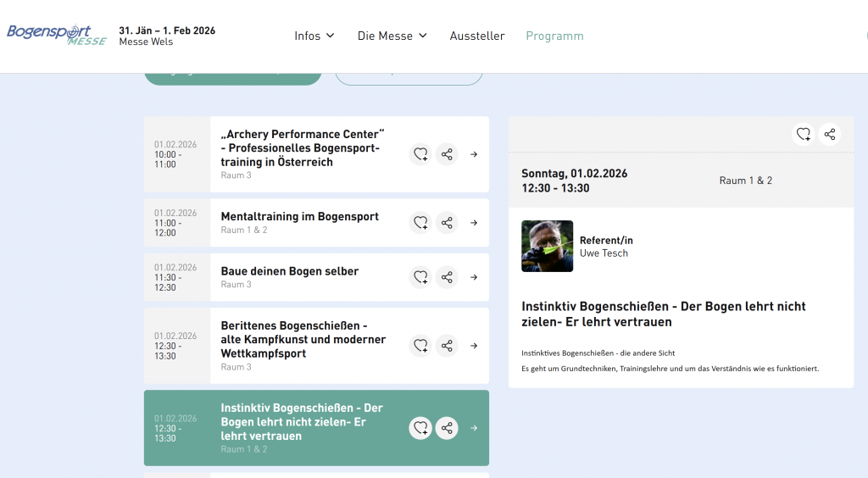Open the Baue deinen Bogen selber title

(290, 271)
